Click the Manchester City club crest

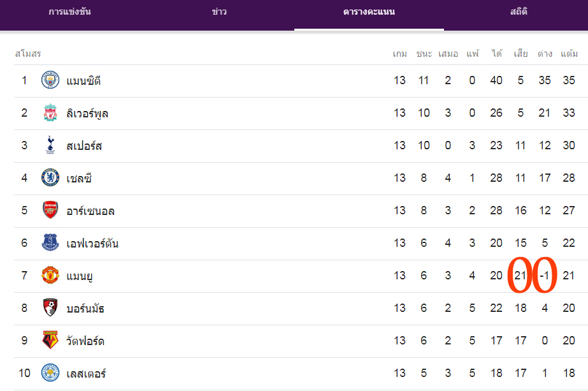click(x=50, y=80)
